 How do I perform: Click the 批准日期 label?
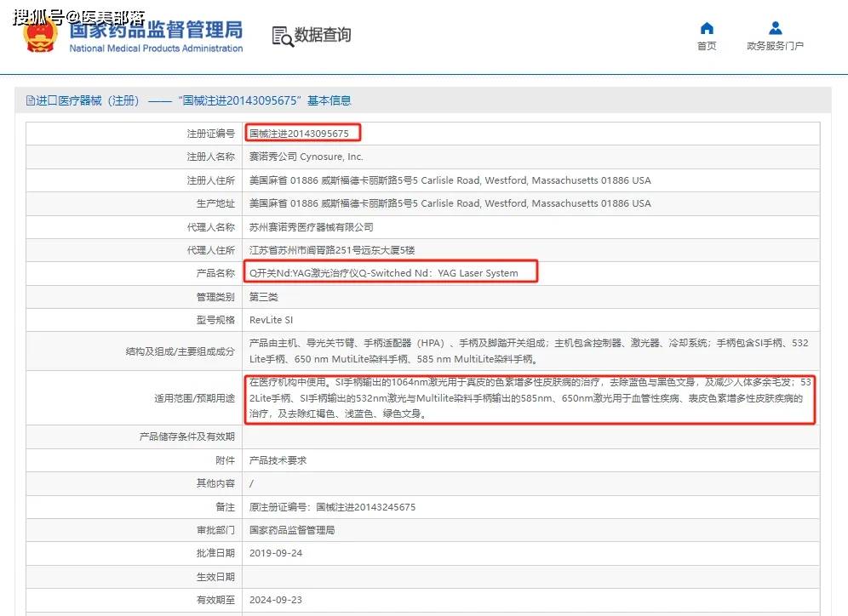(x=215, y=553)
